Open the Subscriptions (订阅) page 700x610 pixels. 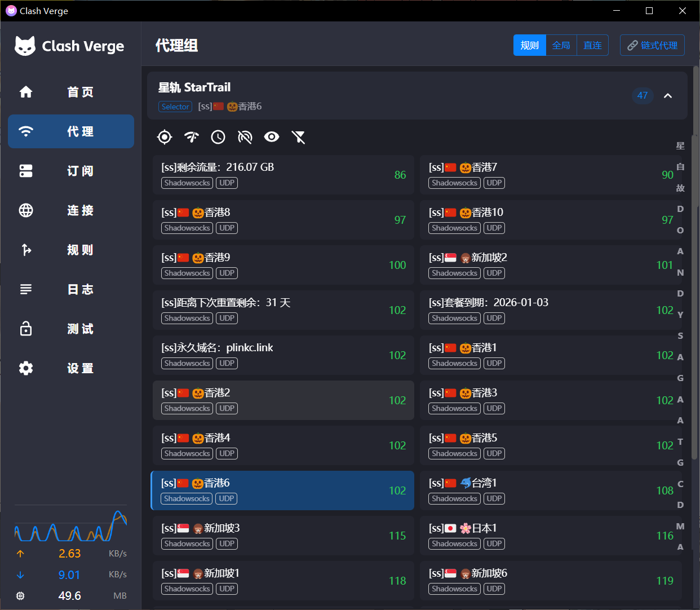71,171
